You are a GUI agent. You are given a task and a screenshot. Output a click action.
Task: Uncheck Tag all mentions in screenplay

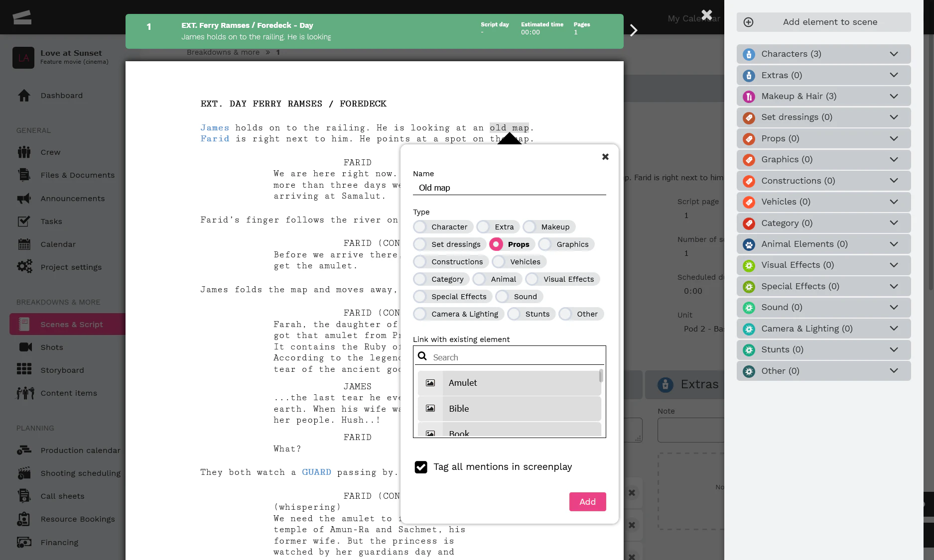coord(421,467)
